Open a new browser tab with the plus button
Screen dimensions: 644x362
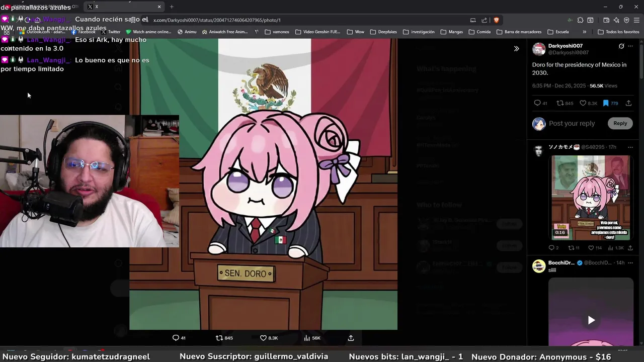pyautogui.click(x=172, y=7)
